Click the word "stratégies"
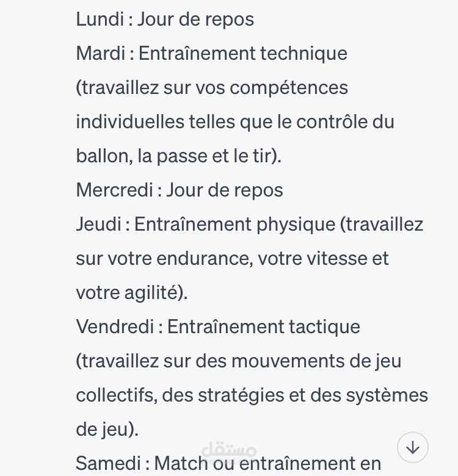Viewport: 458px width, 476px height. (x=241, y=395)
